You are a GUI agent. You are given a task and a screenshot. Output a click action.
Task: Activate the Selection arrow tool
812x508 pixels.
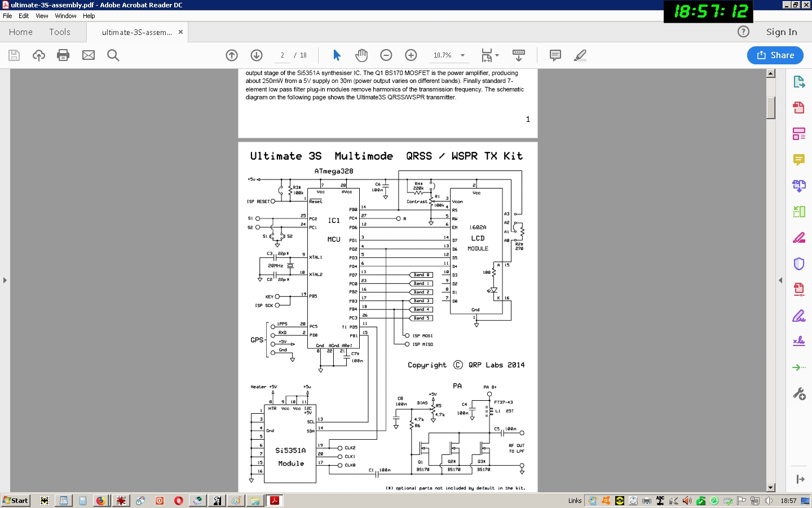pyautogui.click(x=337, y=55)
